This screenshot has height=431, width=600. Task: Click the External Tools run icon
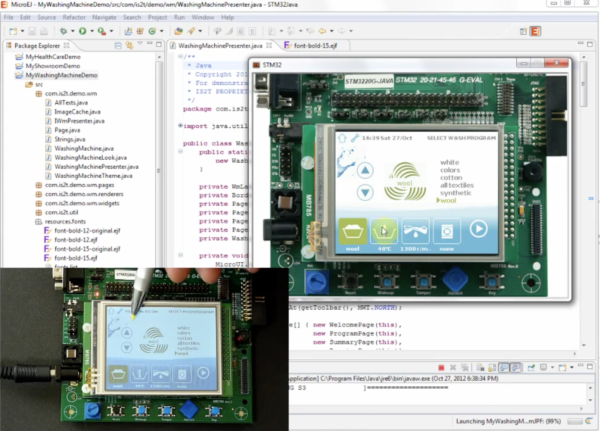coord(102,31)
